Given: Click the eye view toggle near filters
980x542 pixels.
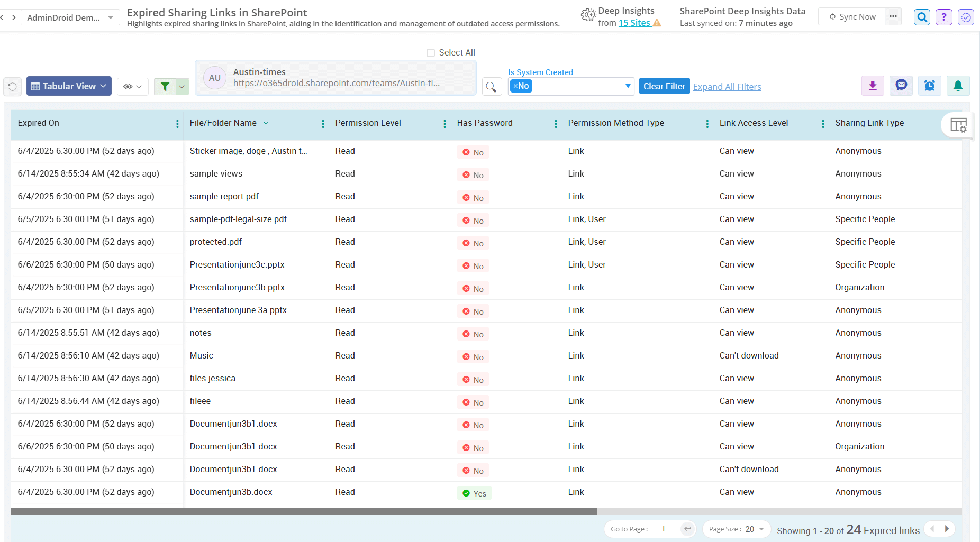Looking at the screenshot, I should (132, 86).
